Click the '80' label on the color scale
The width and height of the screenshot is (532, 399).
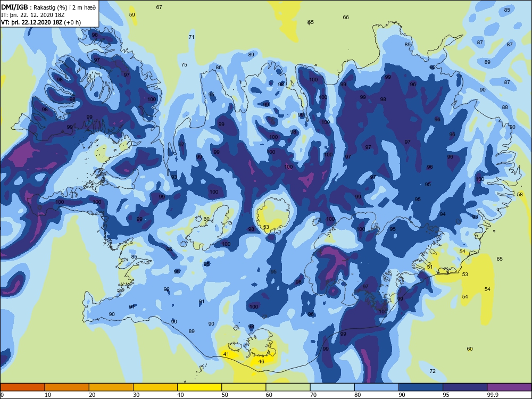358,395
